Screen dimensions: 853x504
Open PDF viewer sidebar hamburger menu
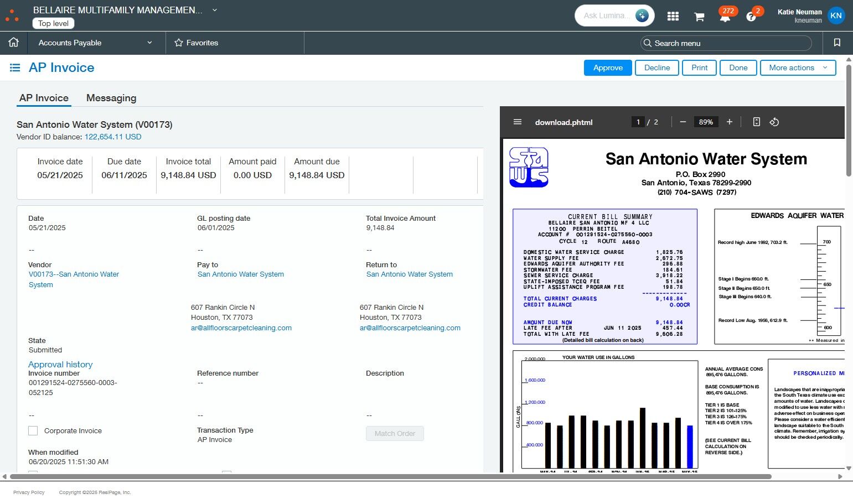(518, 122)
